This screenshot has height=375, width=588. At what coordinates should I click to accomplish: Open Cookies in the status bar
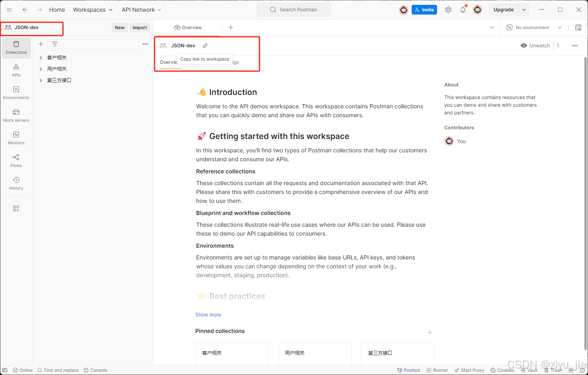point(502,370)
